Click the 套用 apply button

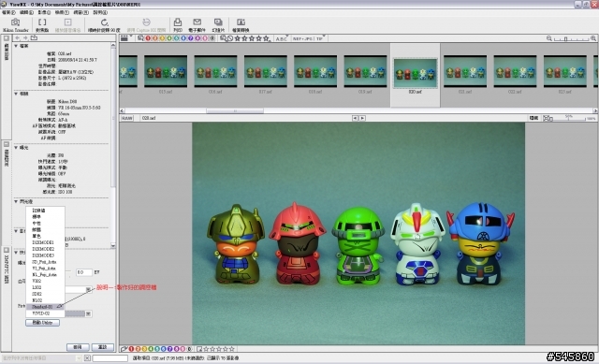click(x=78, y=347)
